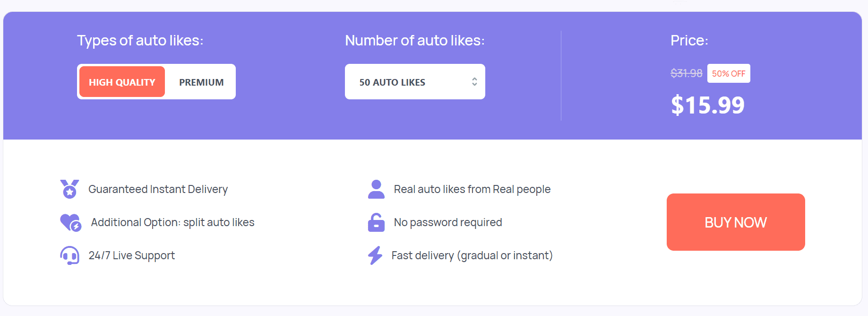Click the Types of auto likes heading

pos(140,41)
